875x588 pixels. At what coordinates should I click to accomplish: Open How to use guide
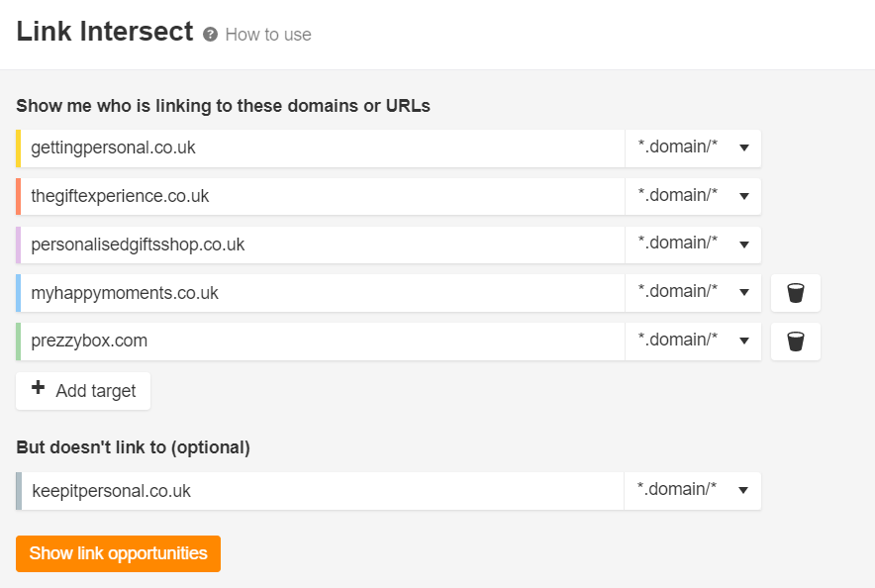click(268, 35)
